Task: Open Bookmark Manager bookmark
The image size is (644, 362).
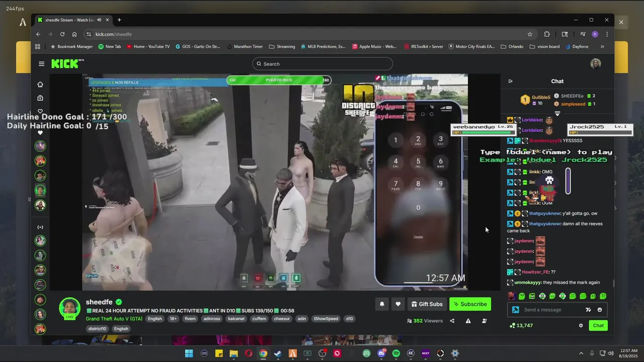Action: click(71, 46)
